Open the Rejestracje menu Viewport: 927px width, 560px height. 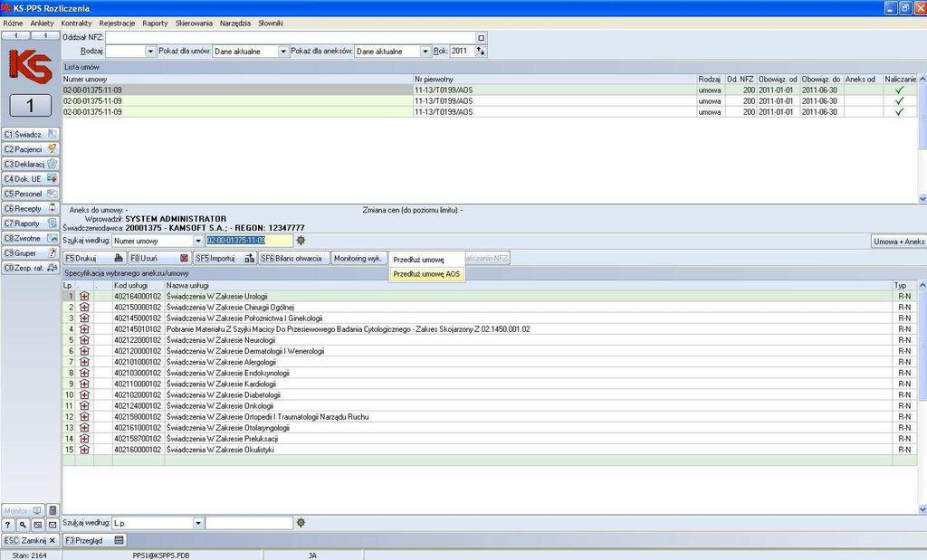pos(117,23)
